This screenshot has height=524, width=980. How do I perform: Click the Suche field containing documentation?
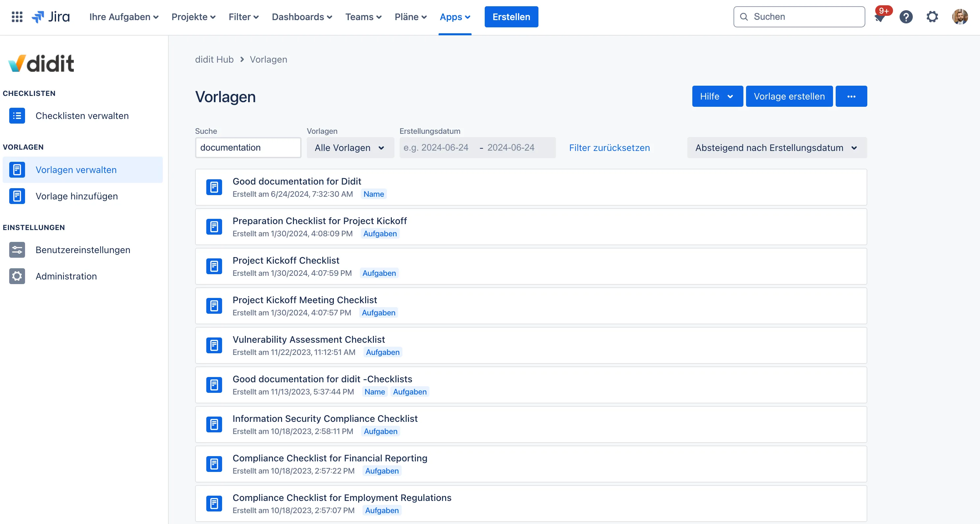coord(248,148)
